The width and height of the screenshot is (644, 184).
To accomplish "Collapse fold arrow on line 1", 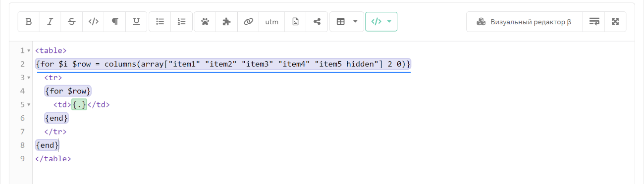I will point(29,51).
